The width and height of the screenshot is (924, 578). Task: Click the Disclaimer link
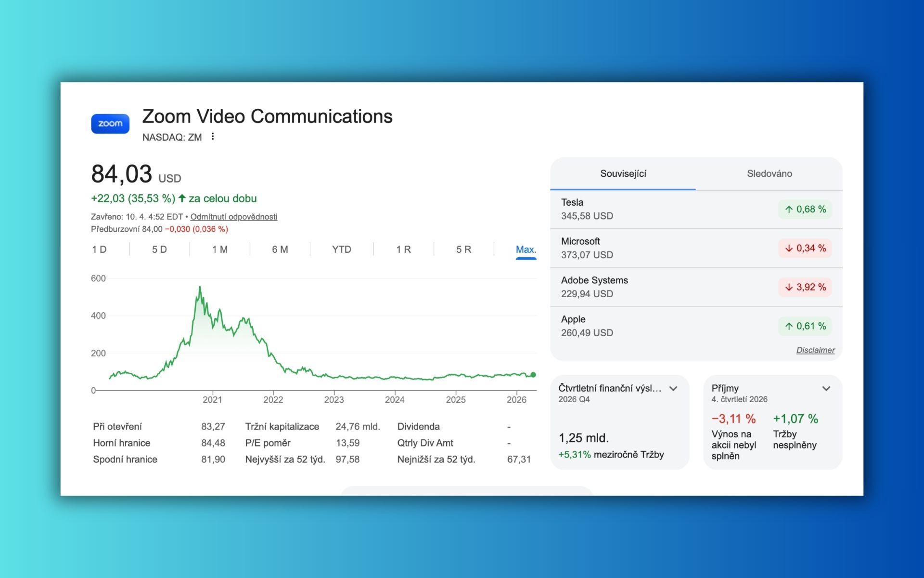pyautogui.click(x=815, y=350)
